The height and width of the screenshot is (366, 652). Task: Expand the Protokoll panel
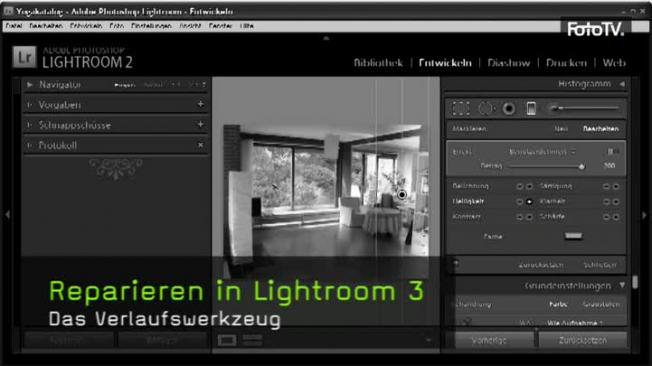(x=30, y=145)
